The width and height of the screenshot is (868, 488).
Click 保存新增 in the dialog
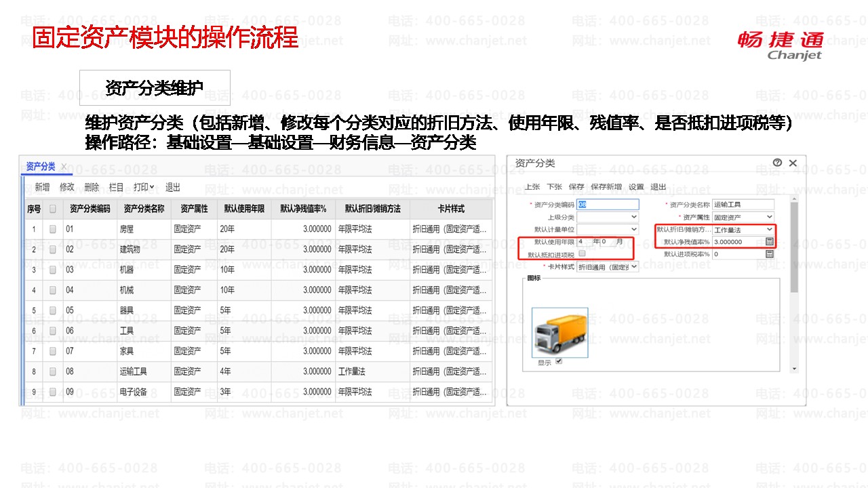(x=606, y=187)
